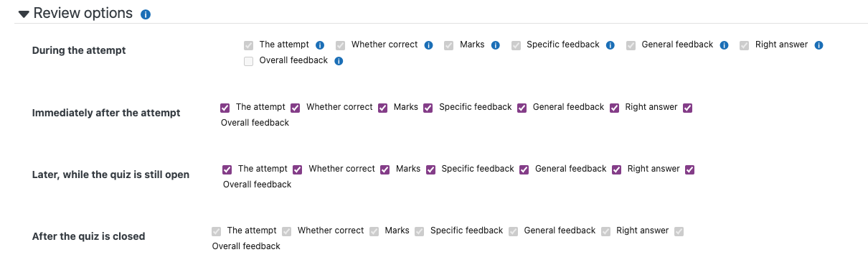Collapse the Review options section

(x=24, y=14)
